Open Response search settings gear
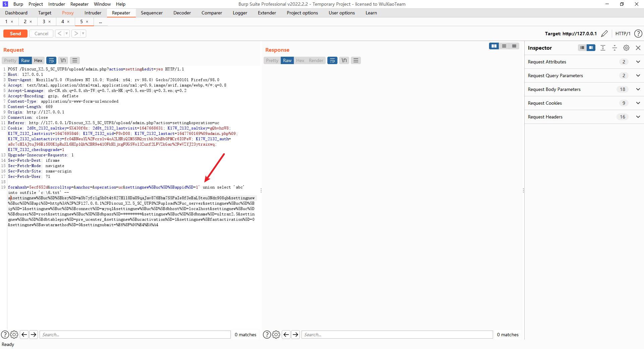Viewport: 644px width, 349px height. [x=276, y=335]
